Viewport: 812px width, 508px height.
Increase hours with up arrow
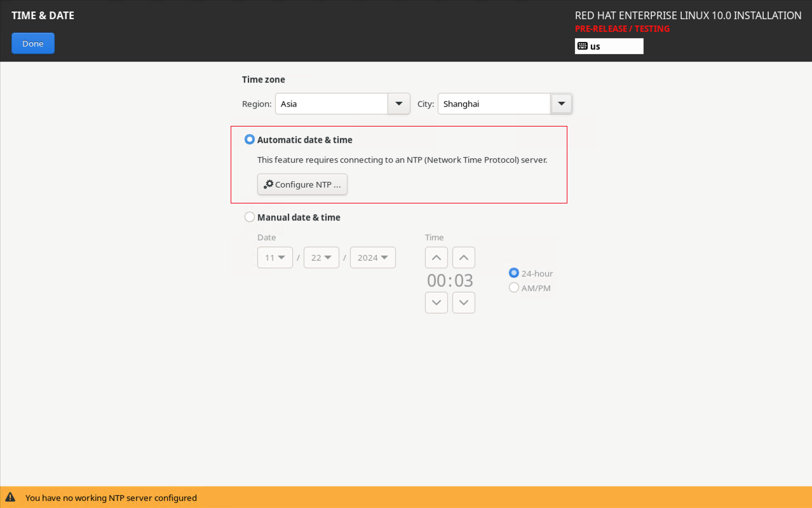436,257
